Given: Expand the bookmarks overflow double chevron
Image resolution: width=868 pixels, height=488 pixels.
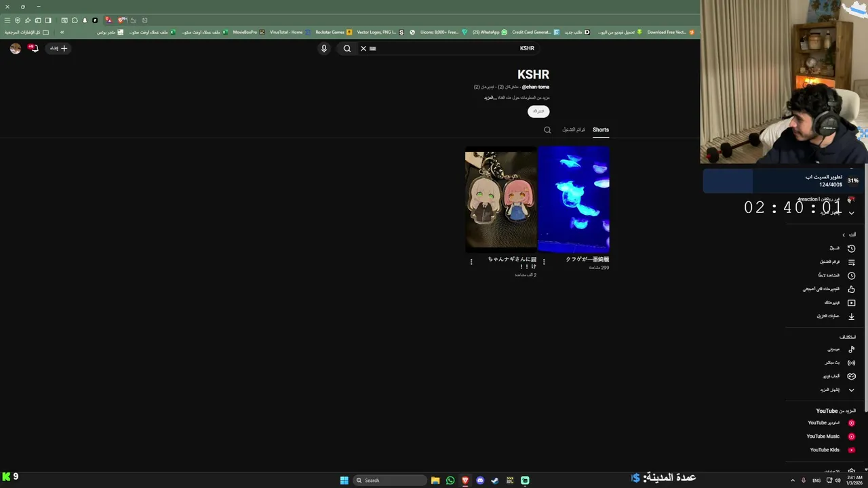Looking at the screenshot, I should [62, 32].
